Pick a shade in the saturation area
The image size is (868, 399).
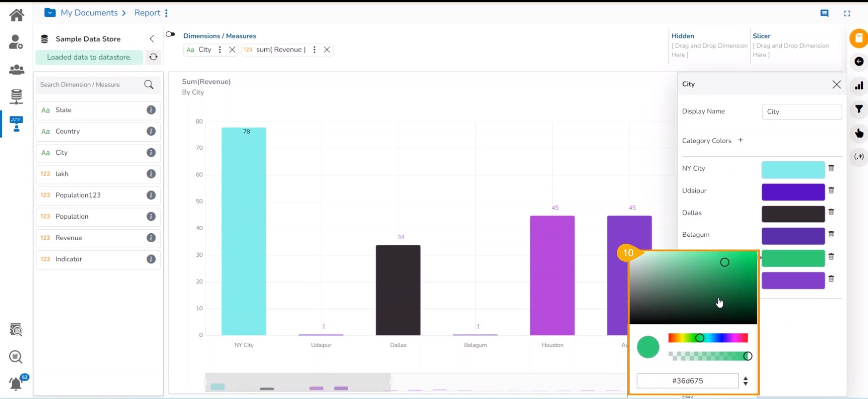click(693, 288)
